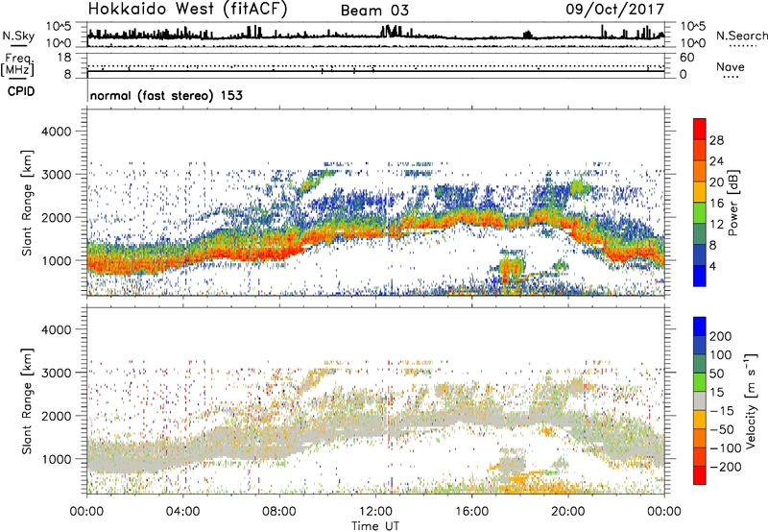Select the "-100" label on the velocity colorbar
Screen dimensions: 768x532
(x=726, y=448)
